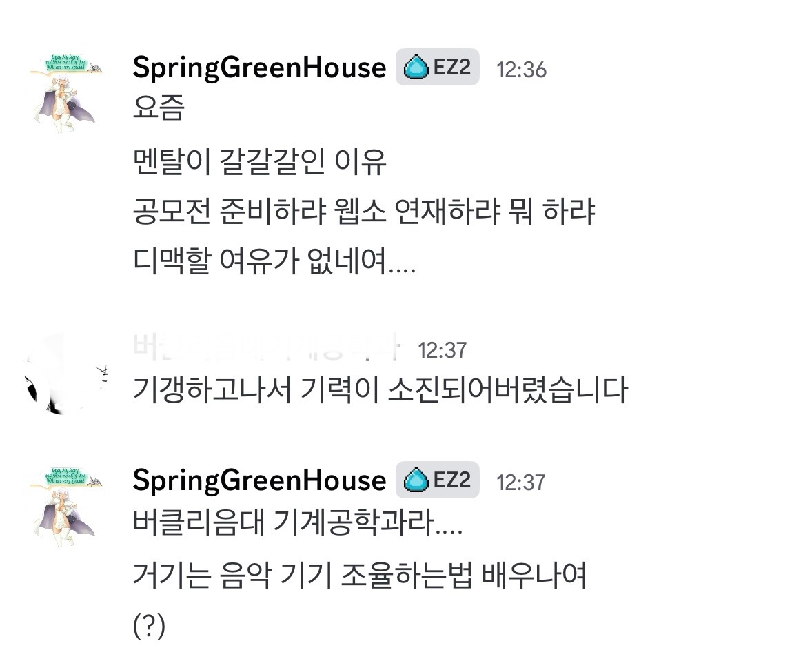The width and height of the screenshot is (812, 670).
Task: Click the message starting with "거기는 음악 기기"
Action: pos(359,576)
